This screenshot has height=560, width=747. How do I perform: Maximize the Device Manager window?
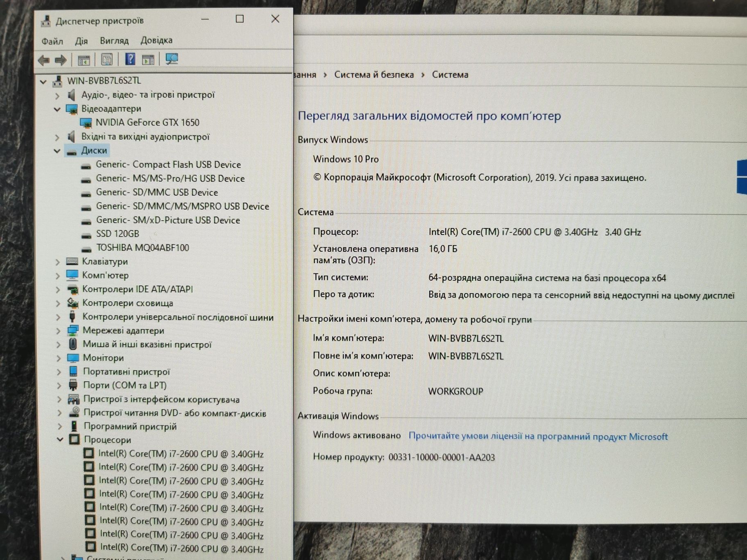[x=240, y=19]
